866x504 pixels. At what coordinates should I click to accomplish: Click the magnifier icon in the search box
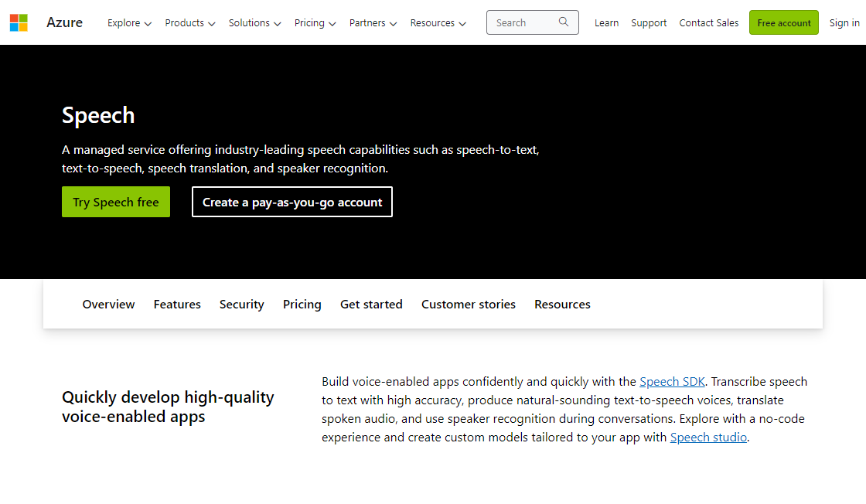point(564,22)
